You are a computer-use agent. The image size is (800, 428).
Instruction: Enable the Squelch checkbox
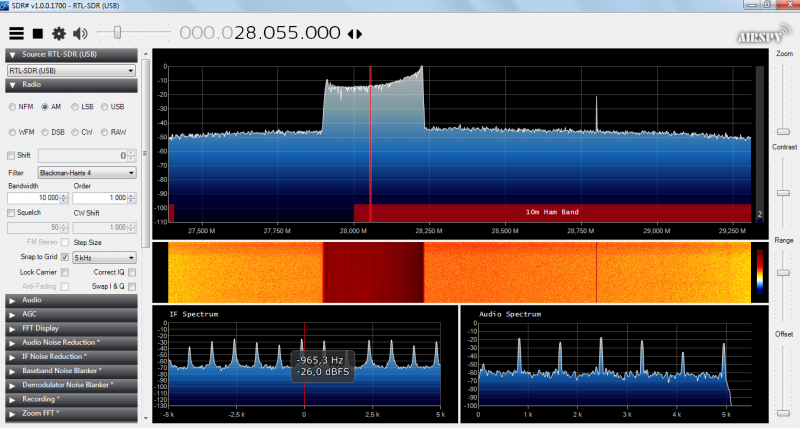[x=12, y=213]
